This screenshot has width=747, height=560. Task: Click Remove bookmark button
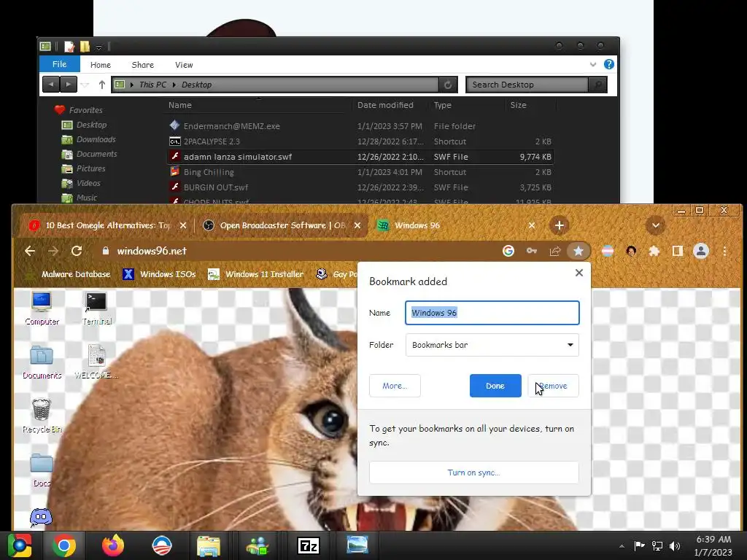(x=553, y=386)
